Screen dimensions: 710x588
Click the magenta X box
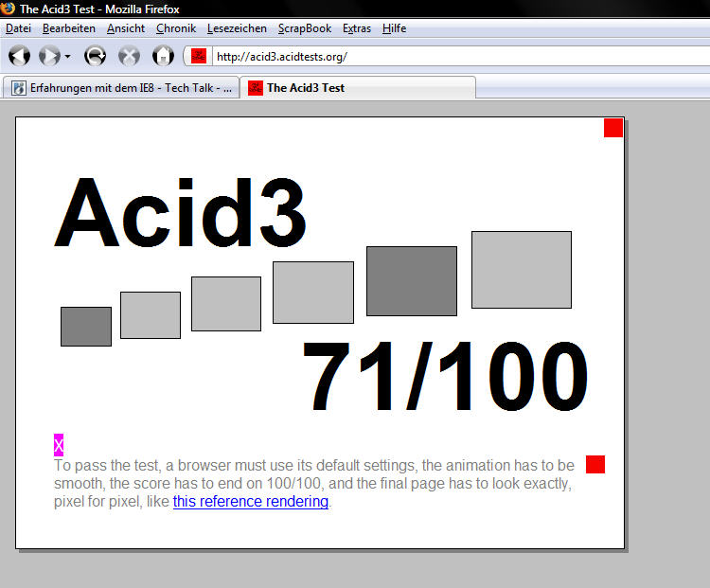pos(59,445)
